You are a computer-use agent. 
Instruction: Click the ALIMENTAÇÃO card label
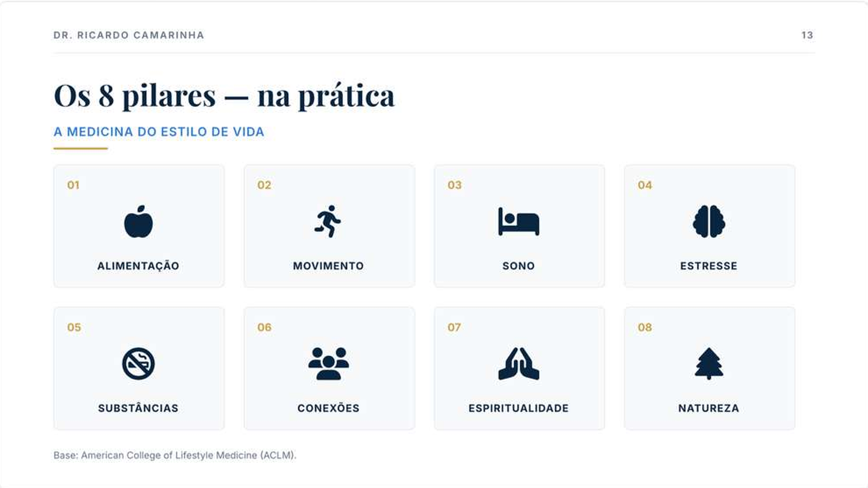(138, 266)
